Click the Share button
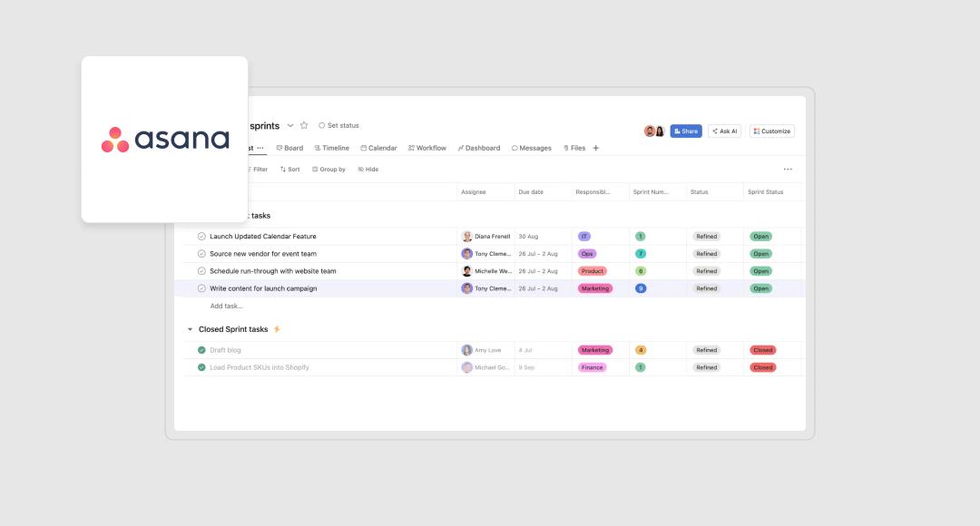This screenshot has width=980, height=526. tap(685, 131)
